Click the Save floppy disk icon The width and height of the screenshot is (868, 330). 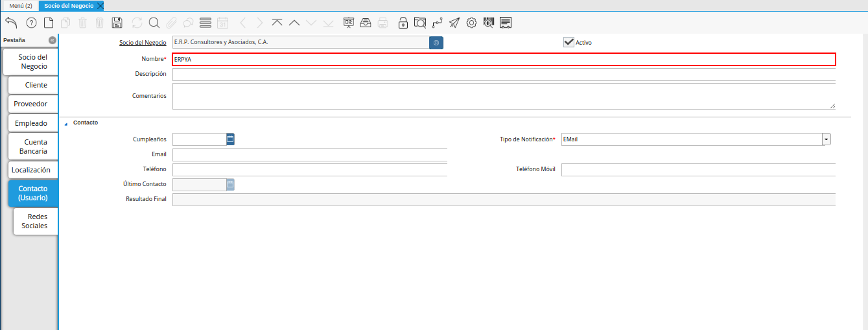coord(117,23)
